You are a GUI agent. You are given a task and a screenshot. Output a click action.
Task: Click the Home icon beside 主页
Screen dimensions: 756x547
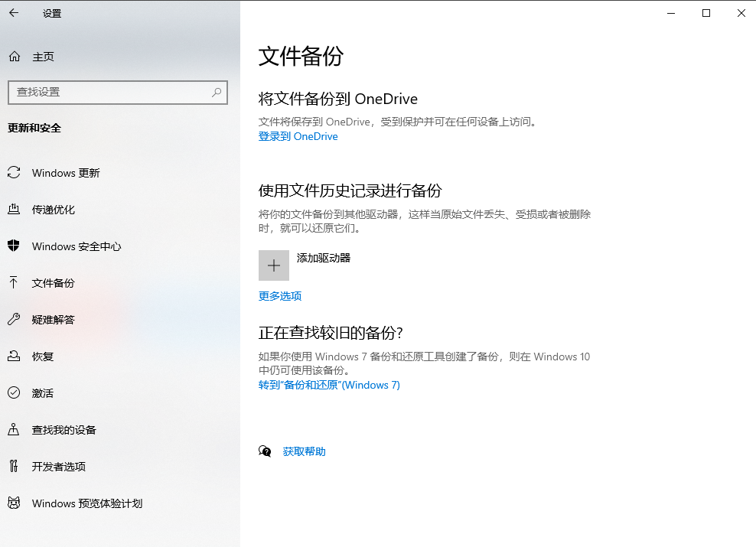click(x=14, y=57)
